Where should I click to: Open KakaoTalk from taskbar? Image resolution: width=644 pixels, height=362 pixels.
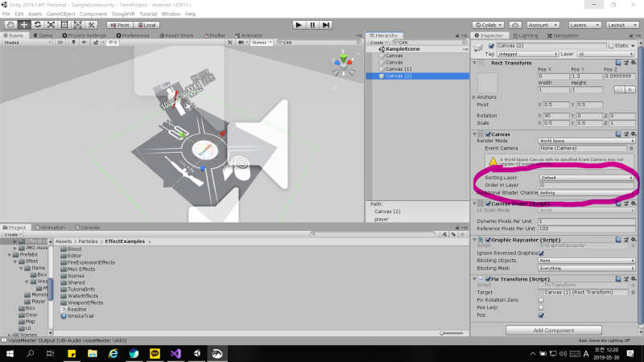click(x=155, y=353)
